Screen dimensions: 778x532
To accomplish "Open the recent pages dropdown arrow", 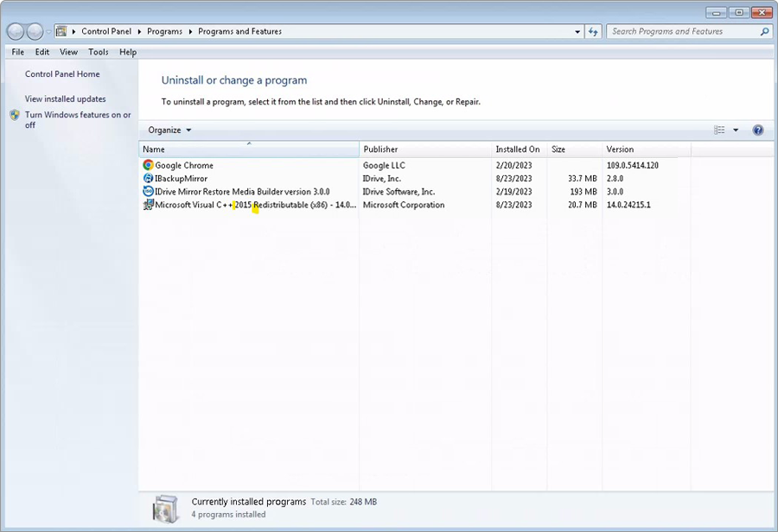I will coord(48,32).
